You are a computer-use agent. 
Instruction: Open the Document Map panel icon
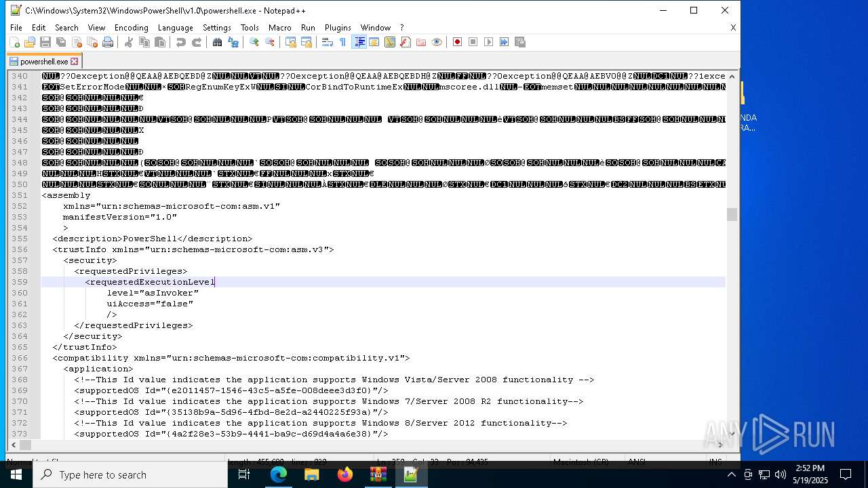click(x=390, y=42)
